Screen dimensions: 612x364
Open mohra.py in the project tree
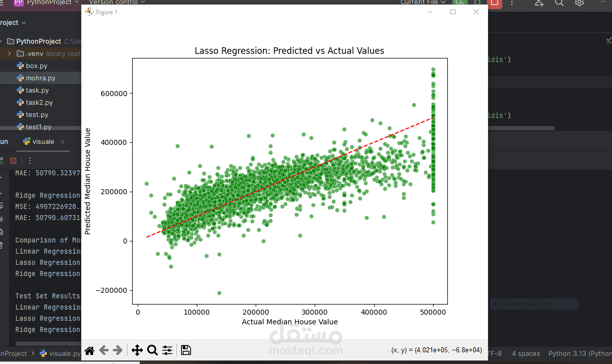pyautogui.click(x=41, y=78)
